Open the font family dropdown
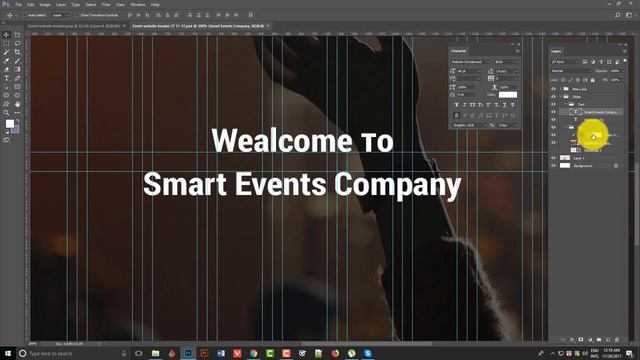640x360 pixels. (471, 62)
